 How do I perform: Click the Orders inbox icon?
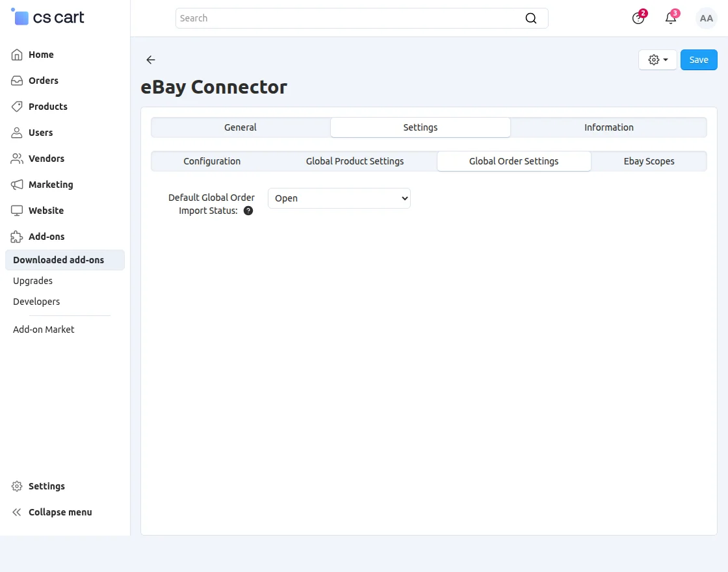tap(17, 81)
